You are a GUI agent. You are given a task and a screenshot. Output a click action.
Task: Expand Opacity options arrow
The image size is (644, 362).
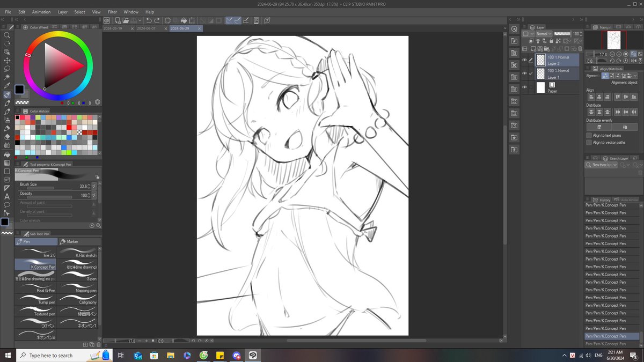(x=94, y=195)
